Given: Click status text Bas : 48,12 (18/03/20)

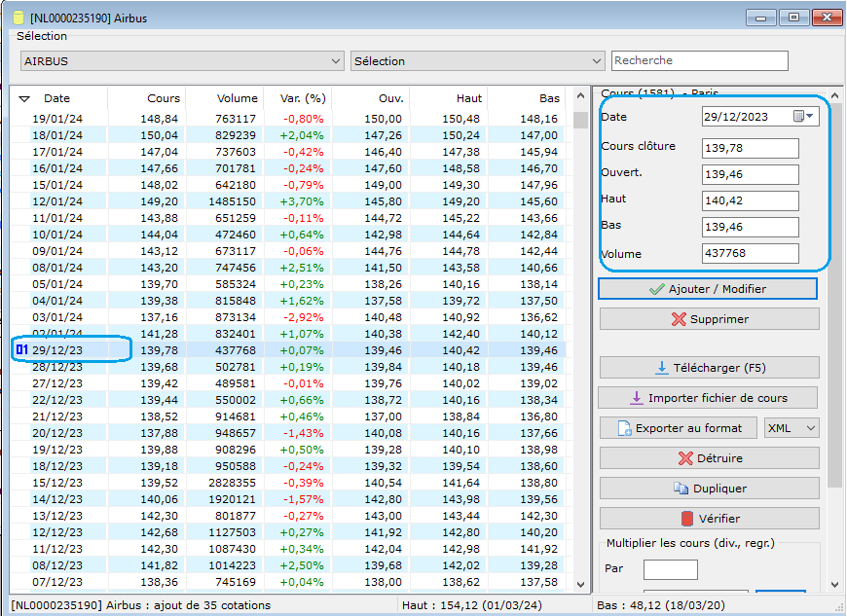Looking at the screenshot, I should [660, 605].
